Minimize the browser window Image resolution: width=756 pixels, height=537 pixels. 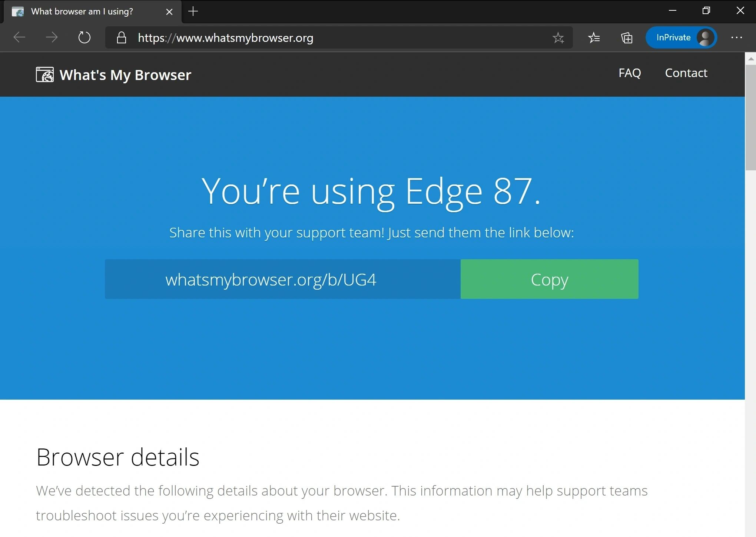(x=673, y=11)
